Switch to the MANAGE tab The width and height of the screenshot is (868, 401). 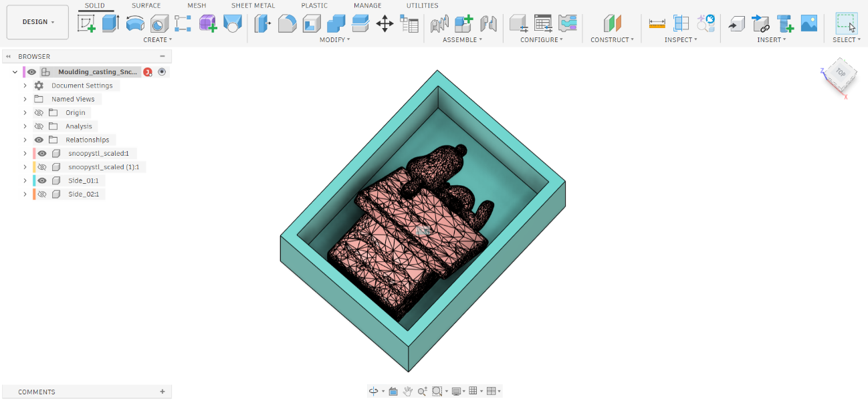tap(367, 5)
